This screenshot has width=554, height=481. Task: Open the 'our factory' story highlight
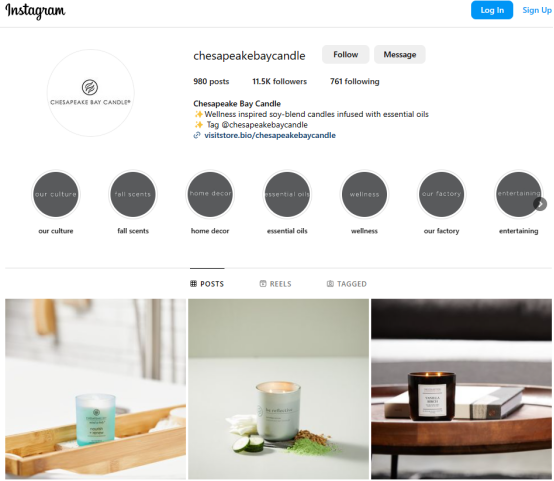(441, 194)
